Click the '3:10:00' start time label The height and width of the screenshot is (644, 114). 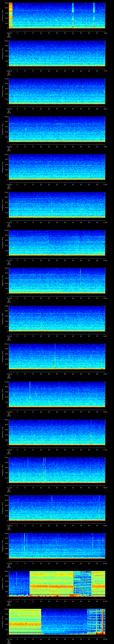[x=9, y=223]
